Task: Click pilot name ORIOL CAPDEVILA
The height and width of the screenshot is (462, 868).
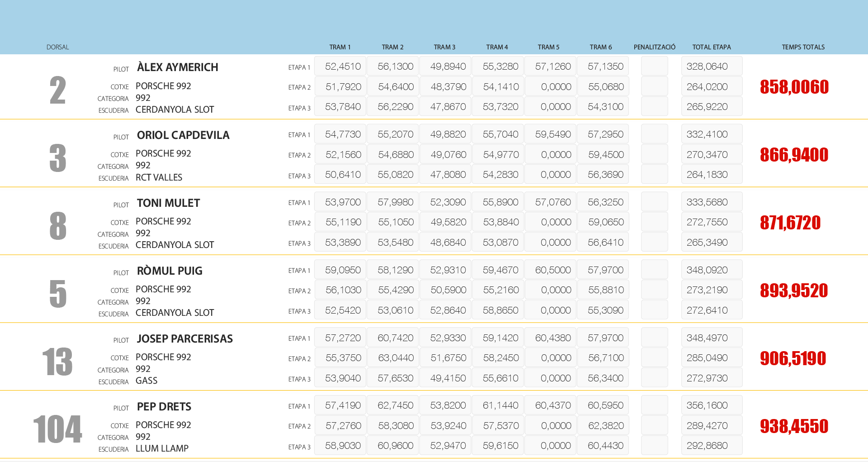Action: (183, 135)
